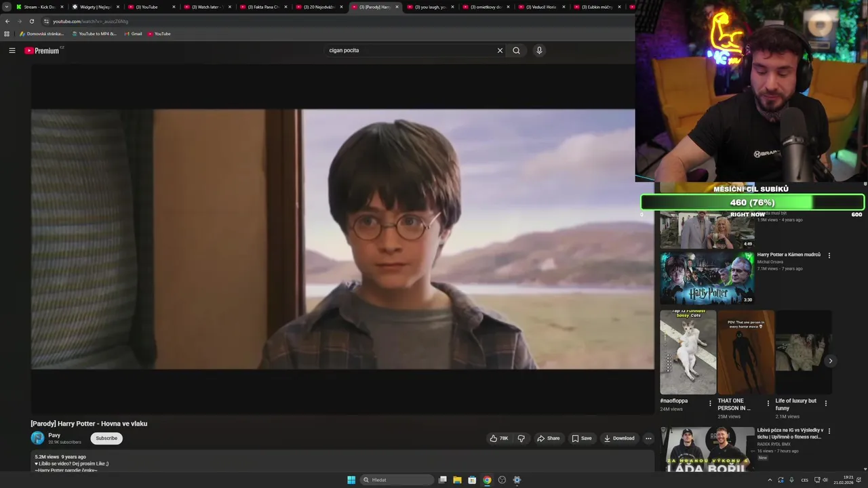Image resolution: width=868 pixels, height=488 pixels.
Task: Open the microphone tray icon
Action: click(791, 480)
